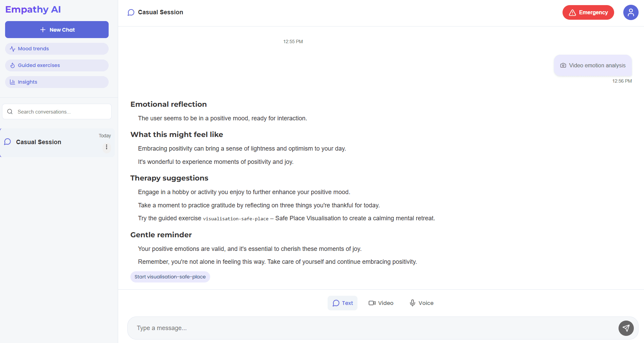644x343 pixels.
Task: Switch to Voice input mode
Action: point(421,303)
